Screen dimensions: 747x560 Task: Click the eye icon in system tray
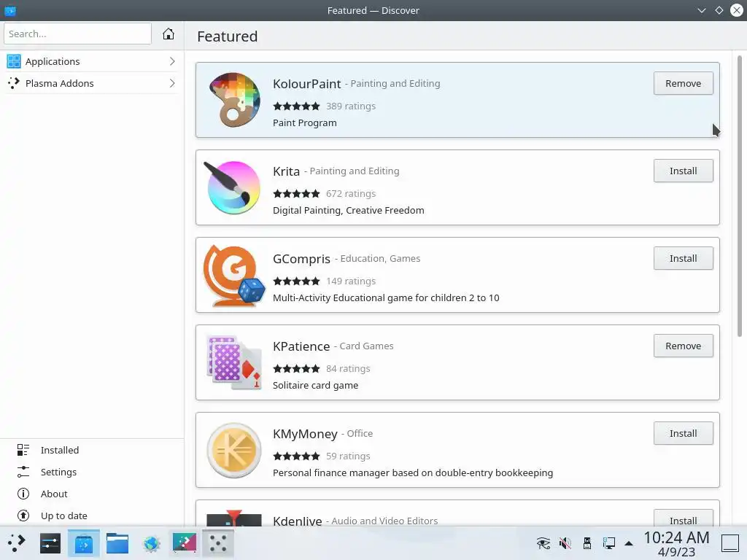pyautogui.click(x=543, y=542)
